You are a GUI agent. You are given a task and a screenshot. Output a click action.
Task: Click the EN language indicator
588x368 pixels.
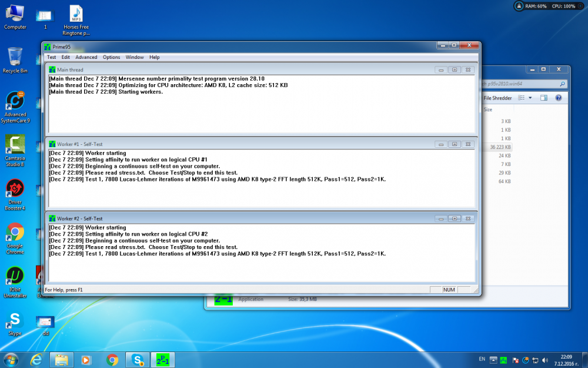point(482,359)
